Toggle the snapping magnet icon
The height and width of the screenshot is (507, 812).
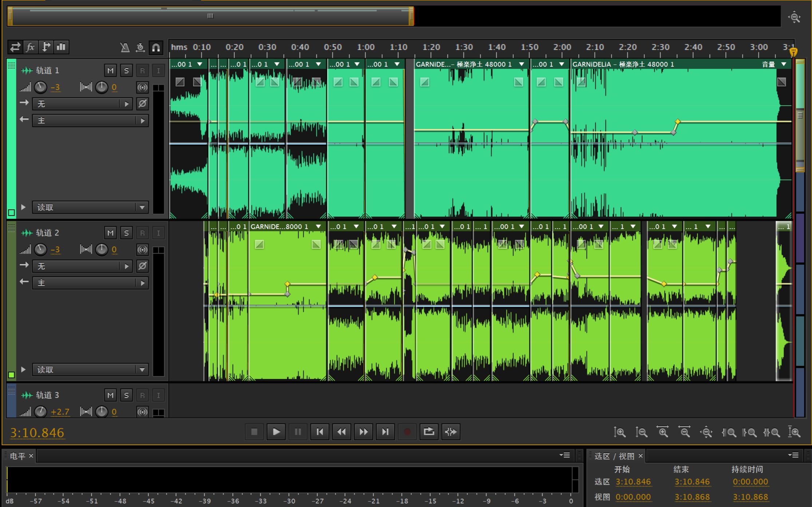[x=156, y=47]
